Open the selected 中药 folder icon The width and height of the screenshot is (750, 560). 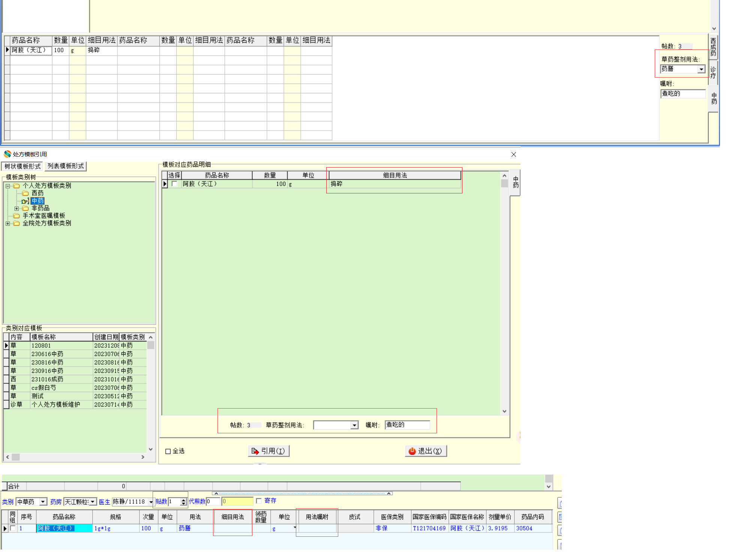(x=25, y=201)
